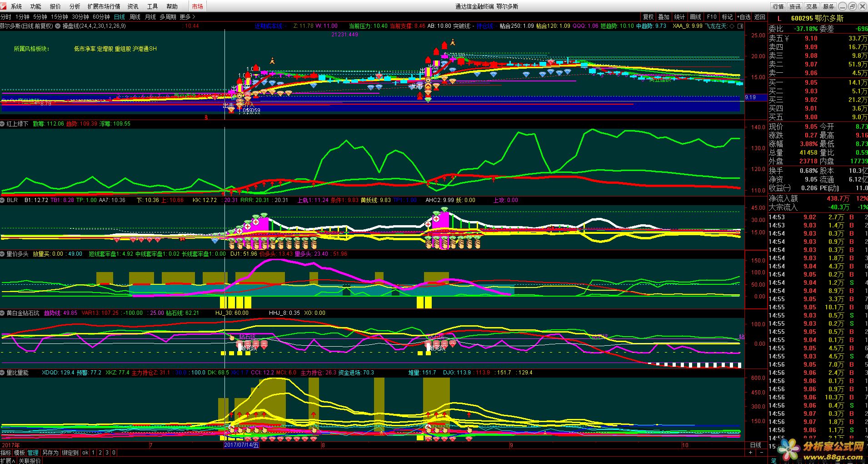Open the 帮助 menu
This screenshot has height=464, width=868.
click(x=172, y=6)
